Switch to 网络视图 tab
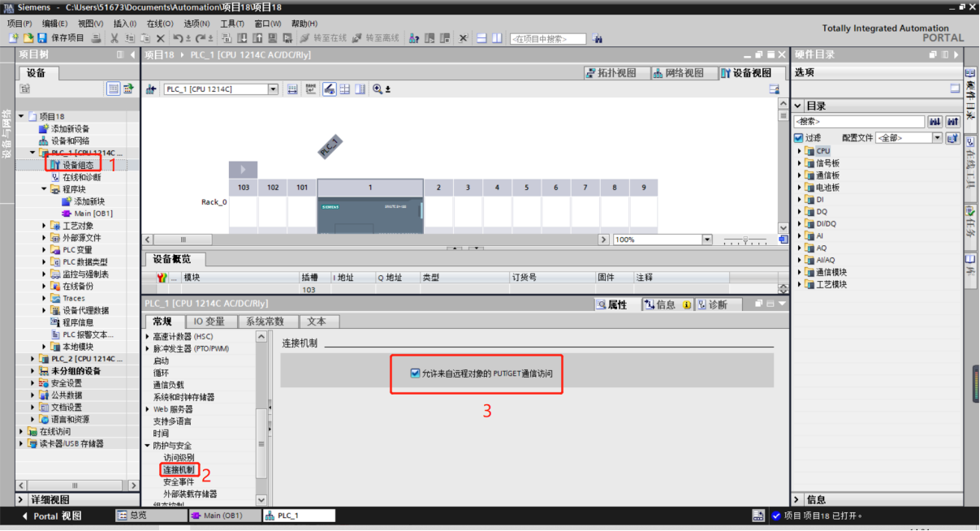This screenshot has width=980, height=531. coord(683,73)
